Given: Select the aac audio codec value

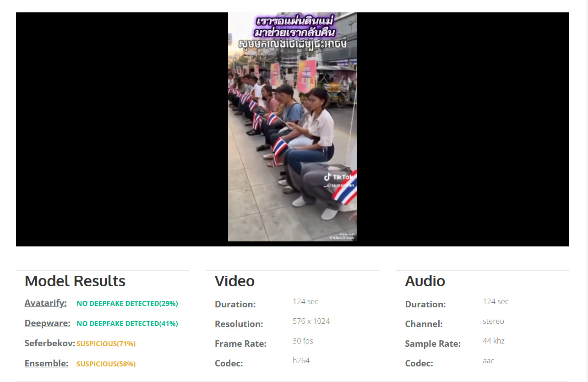Looking at the screenshot, I should pos(489,360).
